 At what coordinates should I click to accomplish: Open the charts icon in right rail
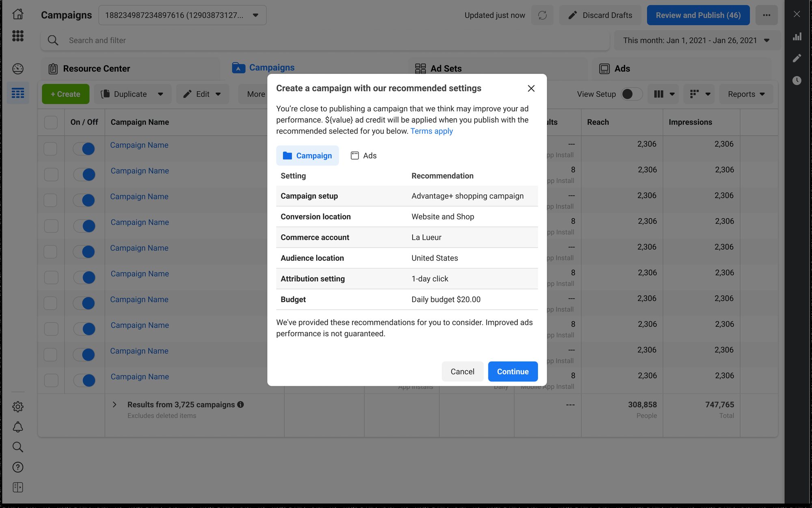coord(797,37)
